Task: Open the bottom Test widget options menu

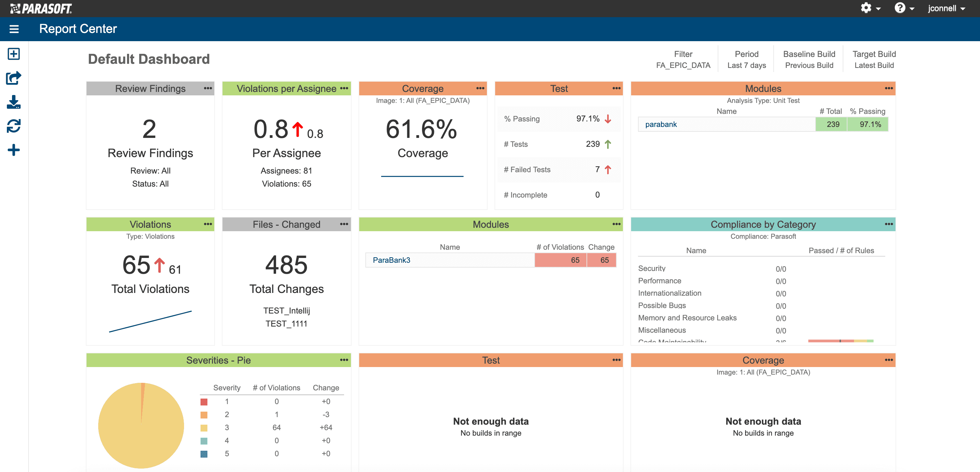Action: pos(616,359)
